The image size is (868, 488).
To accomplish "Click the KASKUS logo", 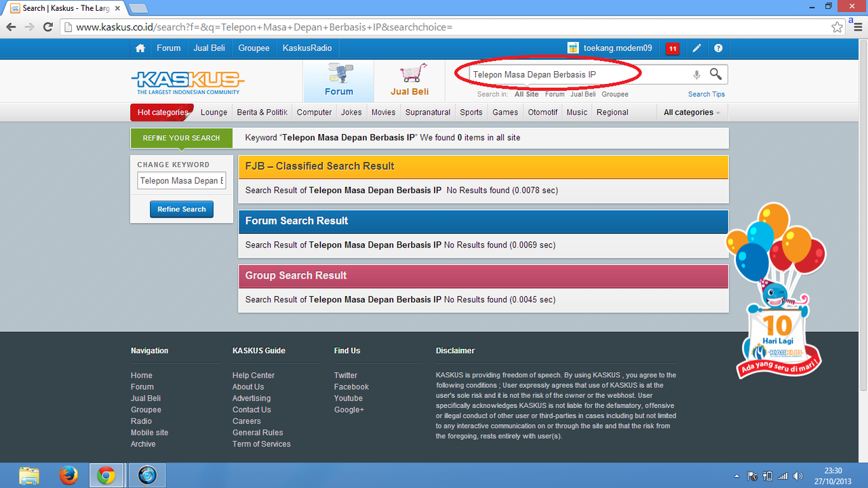I will click(x=187, y=82).
